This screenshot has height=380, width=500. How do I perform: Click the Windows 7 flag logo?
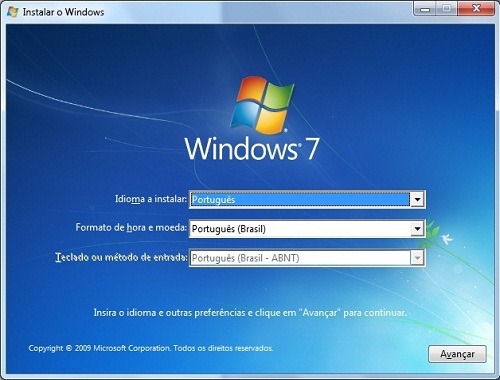coord(262,105)
